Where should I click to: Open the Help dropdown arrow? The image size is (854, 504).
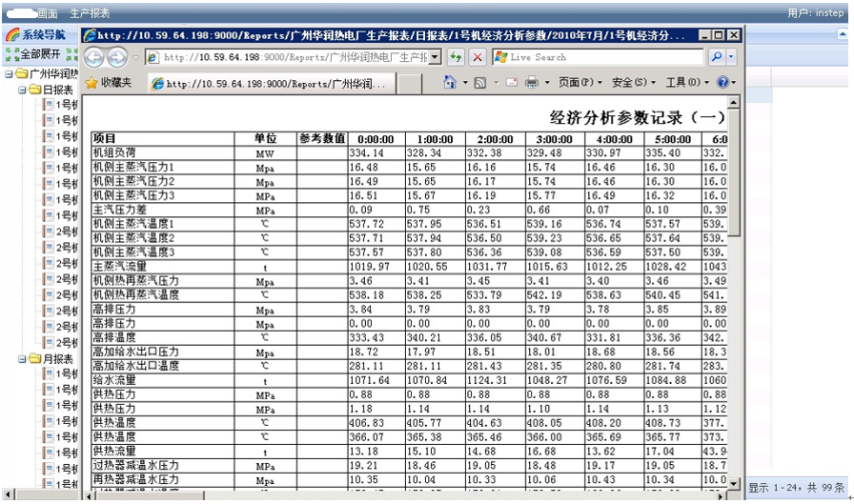click(x=734, y=83)
